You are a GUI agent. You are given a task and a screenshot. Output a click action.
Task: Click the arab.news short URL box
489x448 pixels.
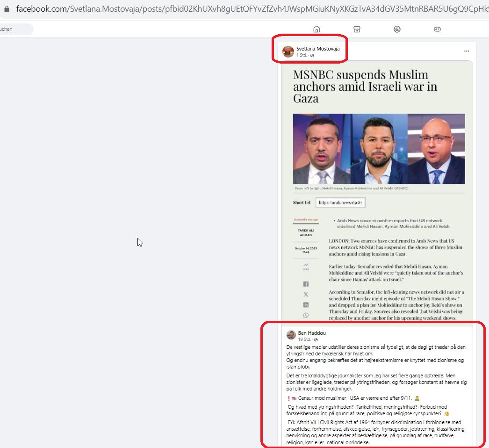click(x=340, y=202)
